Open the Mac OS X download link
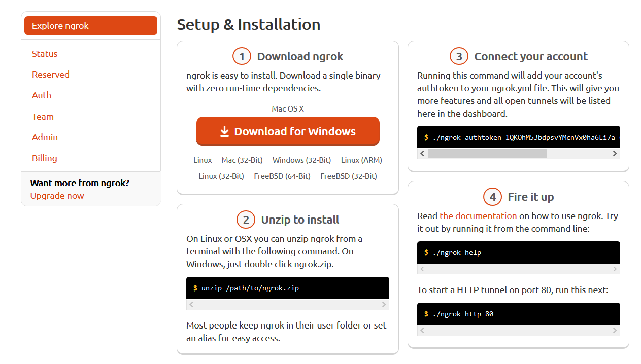This screenshot has width=641, height=364. click(287, 108)
